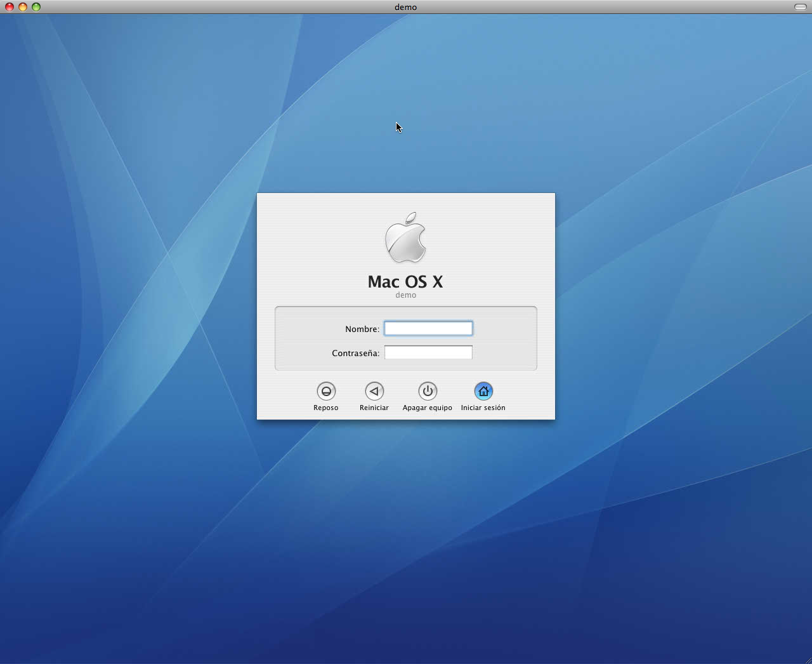Viewport: 812px width, 664px height.
Task: Click the toolbar pill button in title bar
Action: 801,7
